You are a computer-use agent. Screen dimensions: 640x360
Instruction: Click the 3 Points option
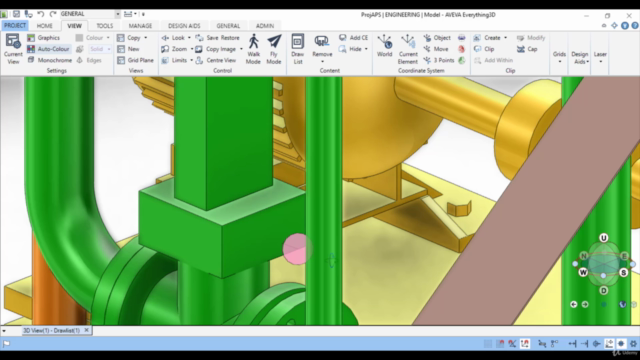(439, 60)
